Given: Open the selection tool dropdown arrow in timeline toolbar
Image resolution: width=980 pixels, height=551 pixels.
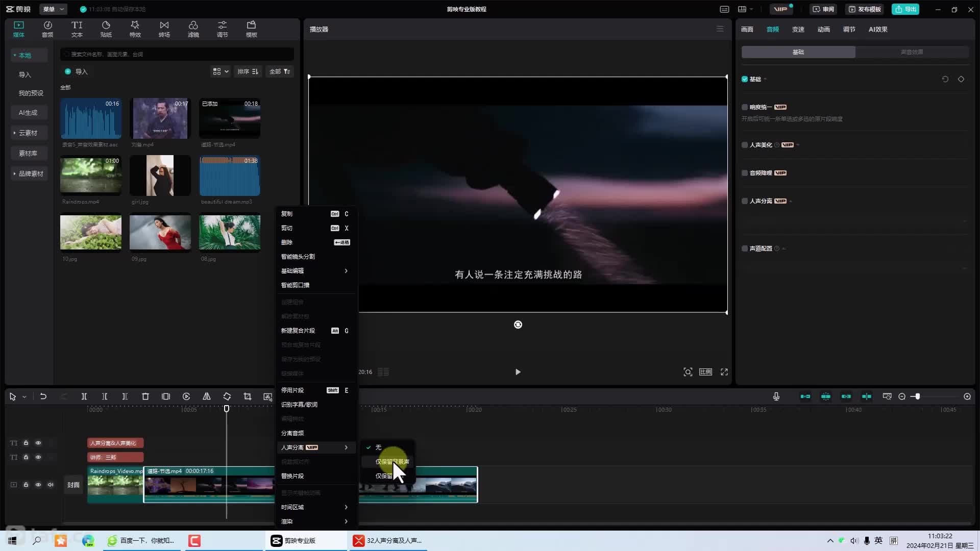Looking at the screenshot, I should pyautogui.click(x=24, y=397).
